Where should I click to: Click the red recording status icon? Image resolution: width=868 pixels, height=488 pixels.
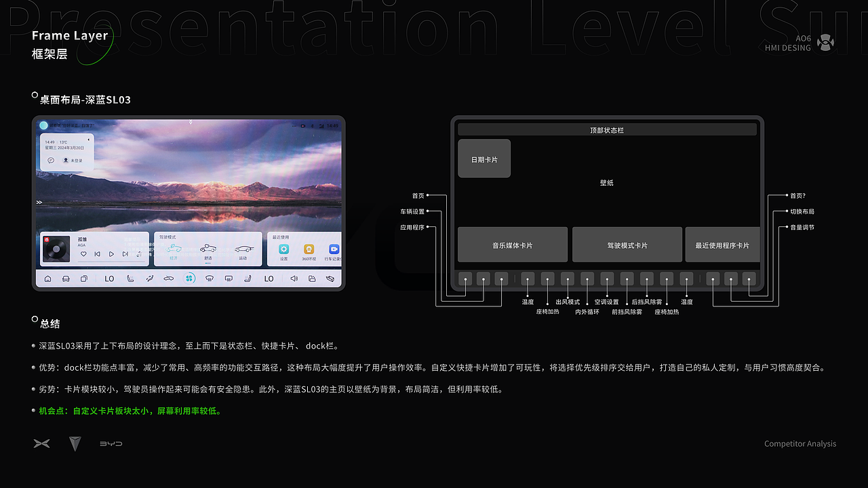pyautogui.click(x=302, y=125)
